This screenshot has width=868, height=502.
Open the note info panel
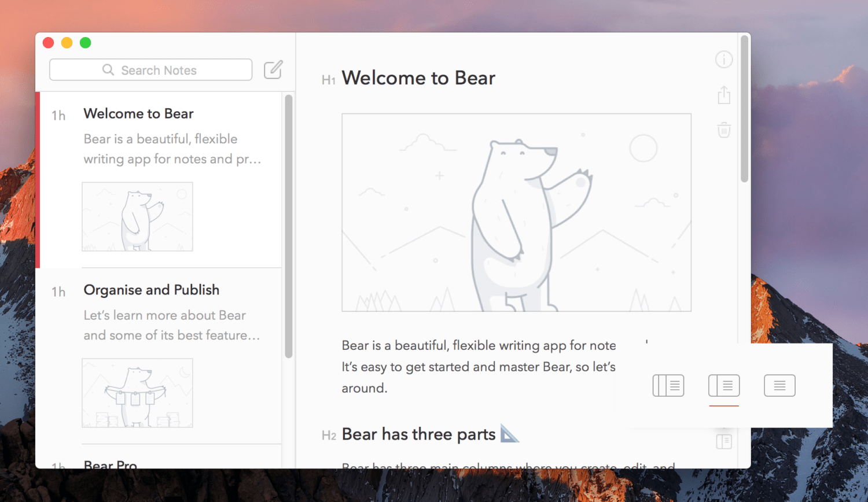click(723, 60)
